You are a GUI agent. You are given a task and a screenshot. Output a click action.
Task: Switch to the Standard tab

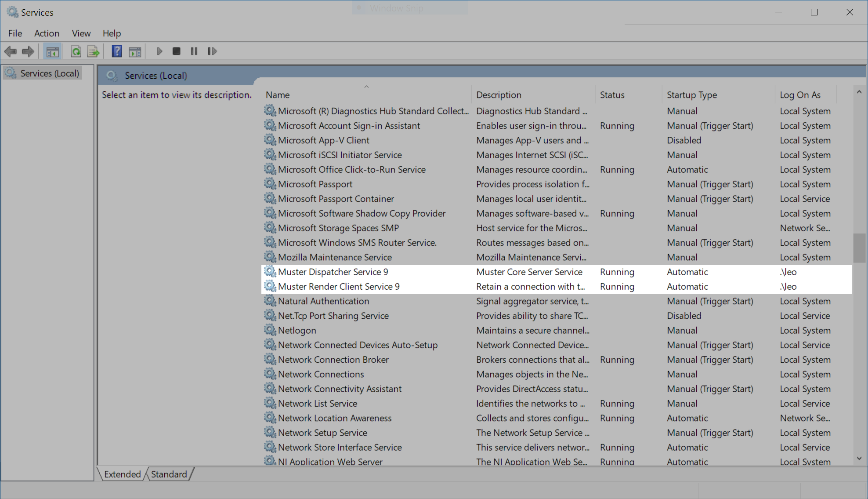[x=169, y=474]
